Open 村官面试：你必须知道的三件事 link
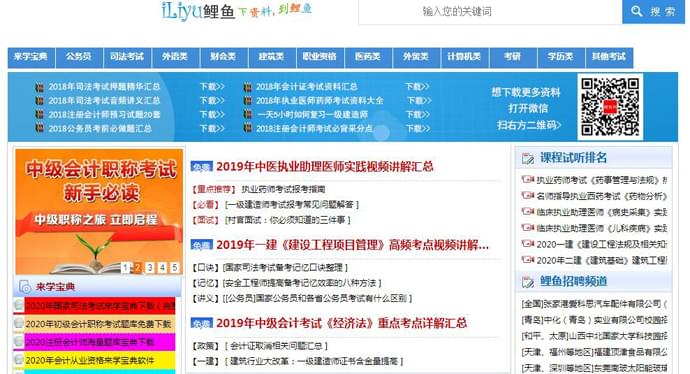 pyautogui.click(x=287, y=220)
